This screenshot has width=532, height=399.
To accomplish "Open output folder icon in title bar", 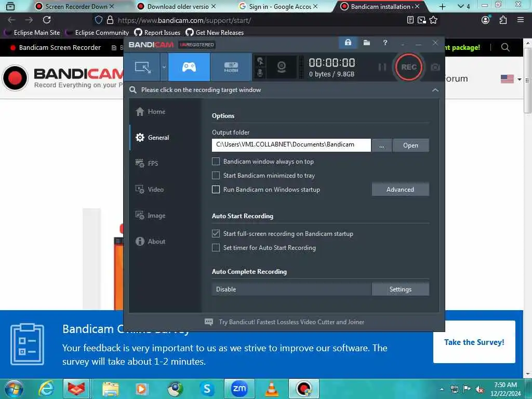I will coord(366,43).
